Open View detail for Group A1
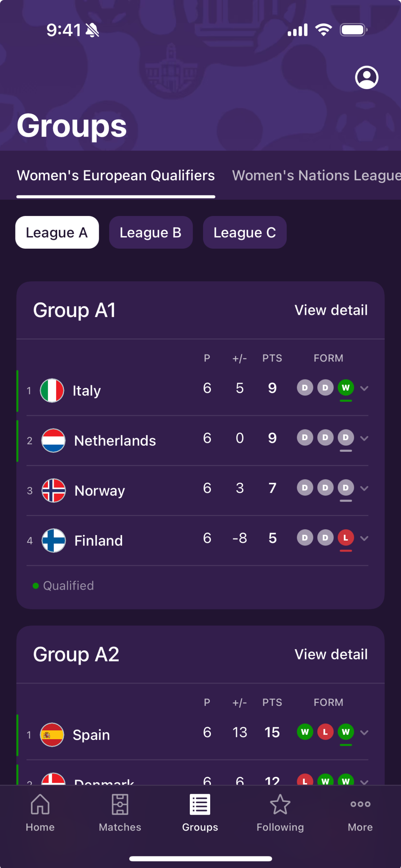The width and height of the screenshot is (401, 868). [331, 310]
